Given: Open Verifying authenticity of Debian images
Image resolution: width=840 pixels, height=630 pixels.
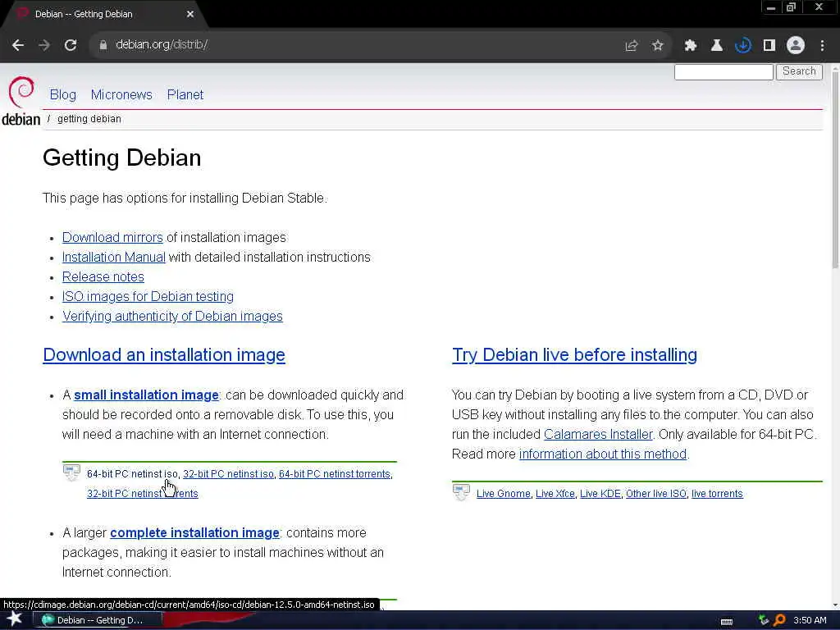Looking at the screenshot, I should click(x=172, y=317).
